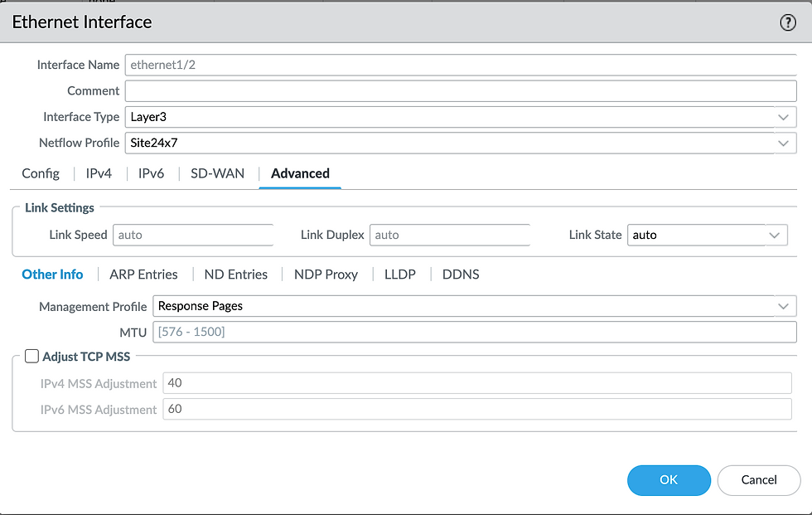This screenshot has height=515, width=812.
Task: Open the DDNS sub-tab
Action: pos(461,275)
